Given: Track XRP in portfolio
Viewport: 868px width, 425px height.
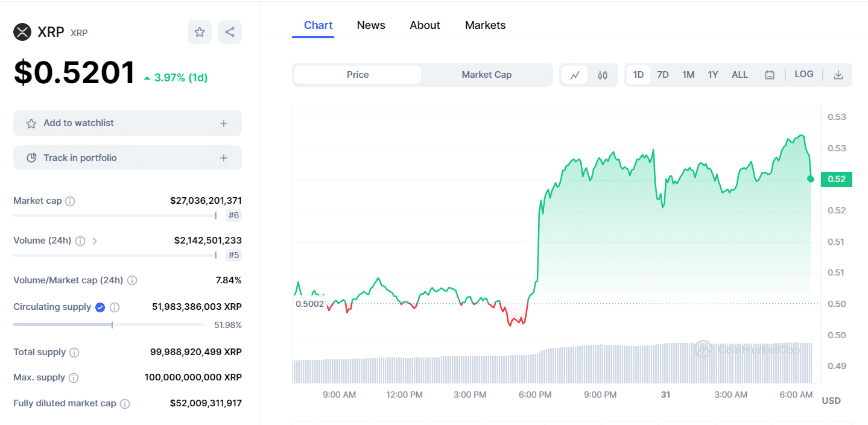Looking at the screenshot, I should [x=127, y=158].
